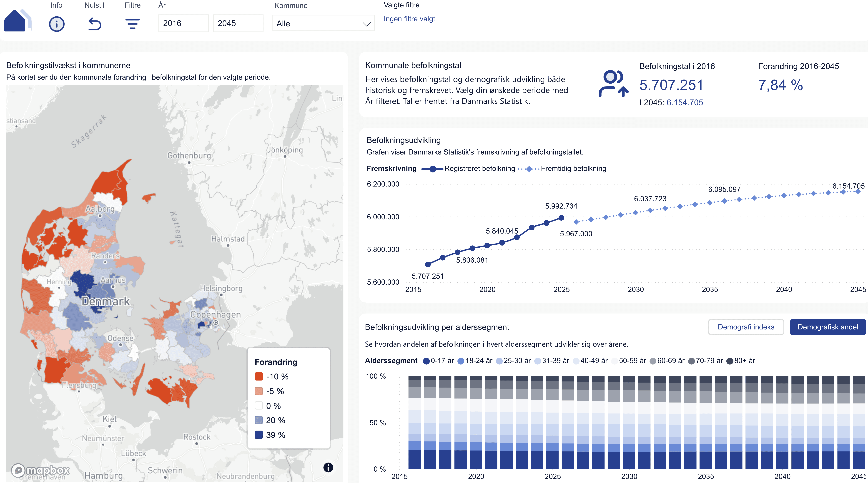Click the Nulstil reset arrow icon

[95, 24]
